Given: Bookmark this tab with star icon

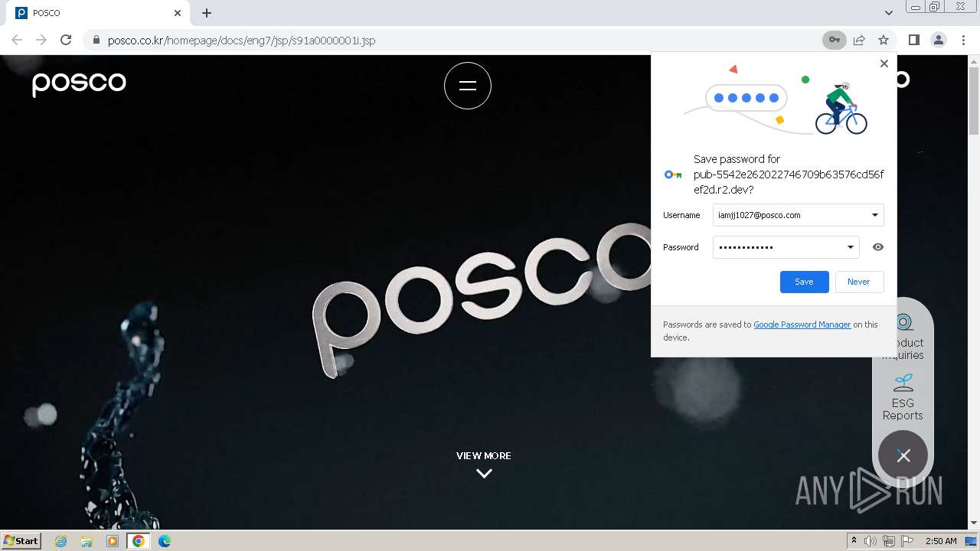Looking at the screenshot, I should (x=884, y=40).
